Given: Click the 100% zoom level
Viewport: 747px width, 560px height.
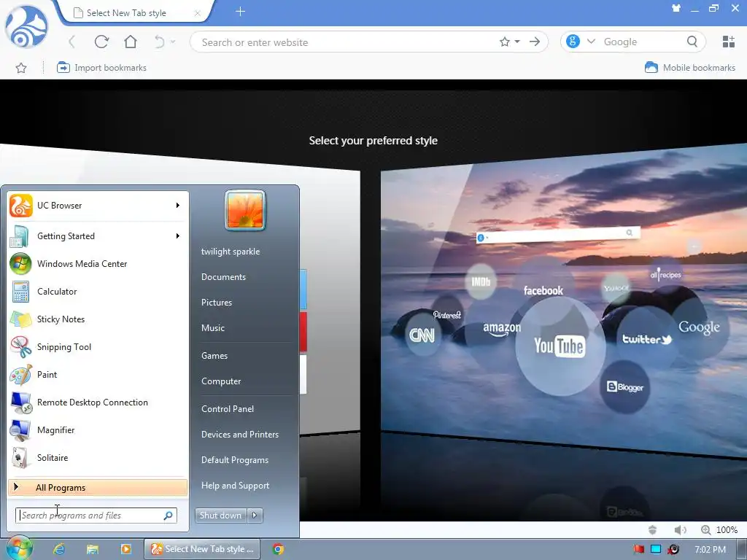Looking at the screenshot, I should point(727,530).
